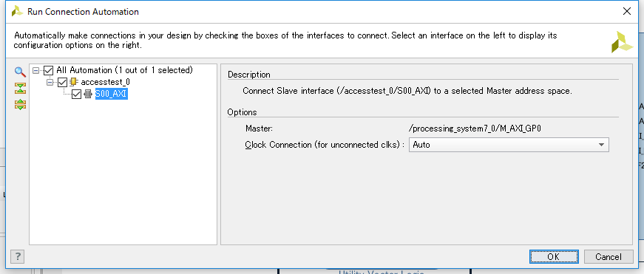Close the Run Connection Automation dialog

[x=627, y=12]
